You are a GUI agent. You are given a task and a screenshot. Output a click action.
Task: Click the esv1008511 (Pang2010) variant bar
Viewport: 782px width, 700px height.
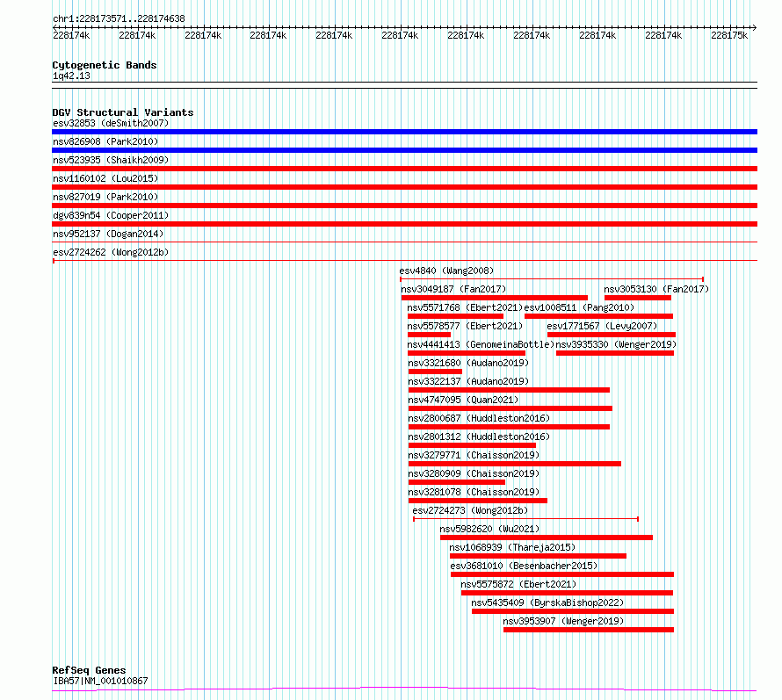(x=598, y=316)
